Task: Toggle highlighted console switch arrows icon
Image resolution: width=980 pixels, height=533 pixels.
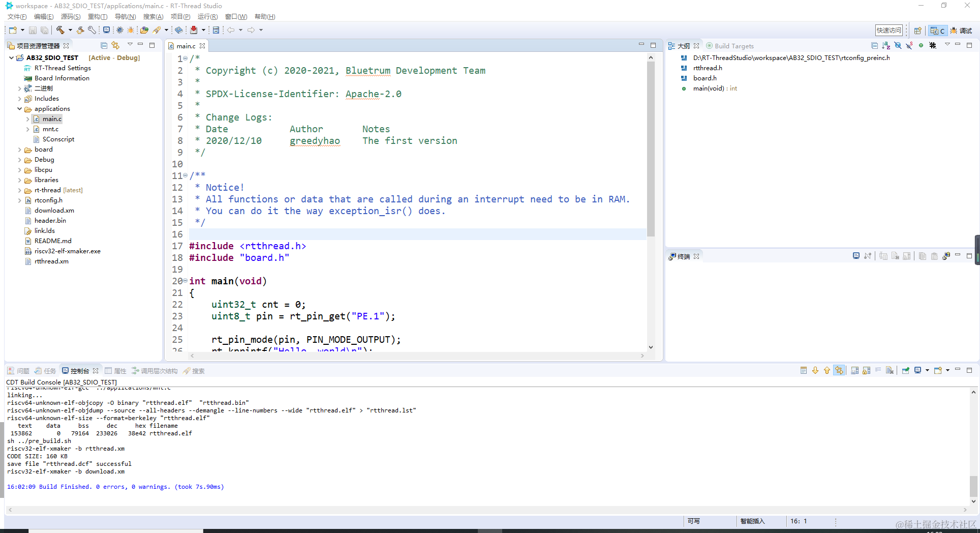Action: (x=839, y=370)
